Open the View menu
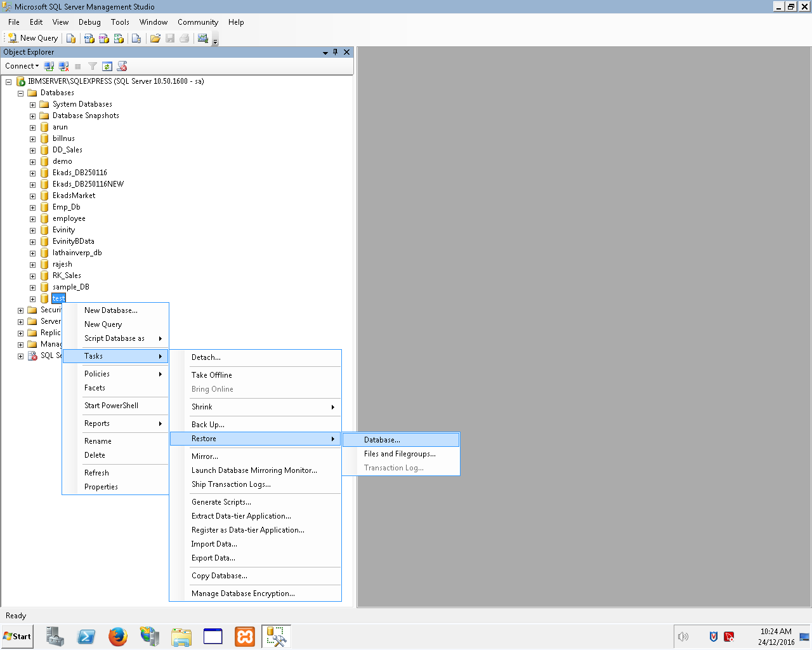This screenshot has height=650, width=812. click(60, 22)
